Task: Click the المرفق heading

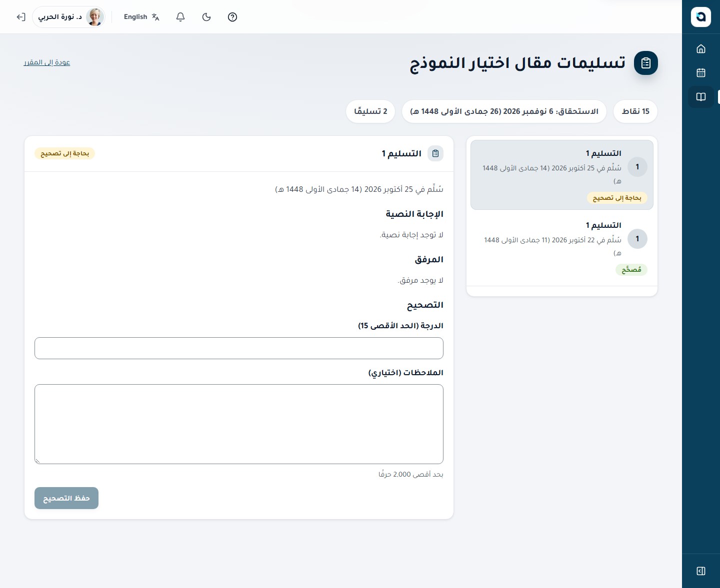Action: 429,259
